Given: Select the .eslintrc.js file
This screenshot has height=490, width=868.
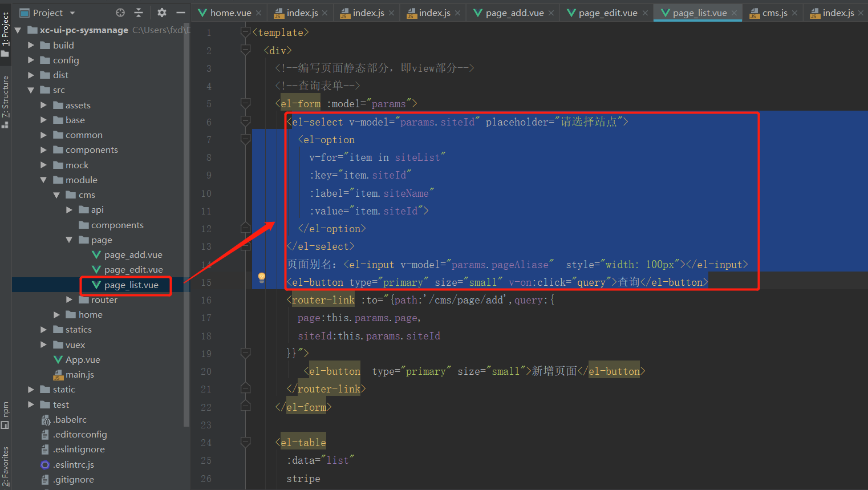Looking at the screenshot, I should 73,464.
